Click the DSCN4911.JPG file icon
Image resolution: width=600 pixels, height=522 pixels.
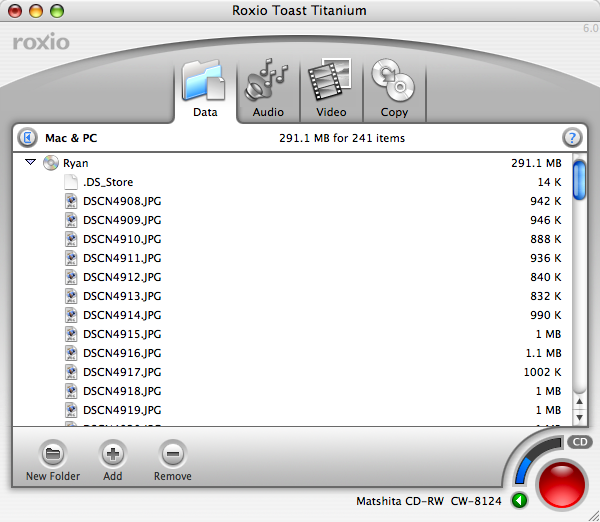(71, 258)
